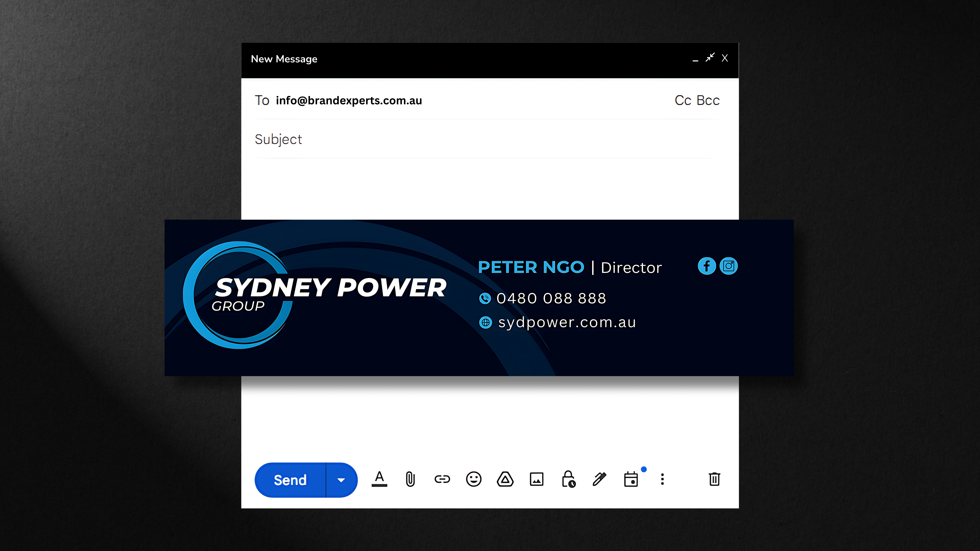Click the New Message title bar text
Screen dimensions: 980x551
point(284,59)
